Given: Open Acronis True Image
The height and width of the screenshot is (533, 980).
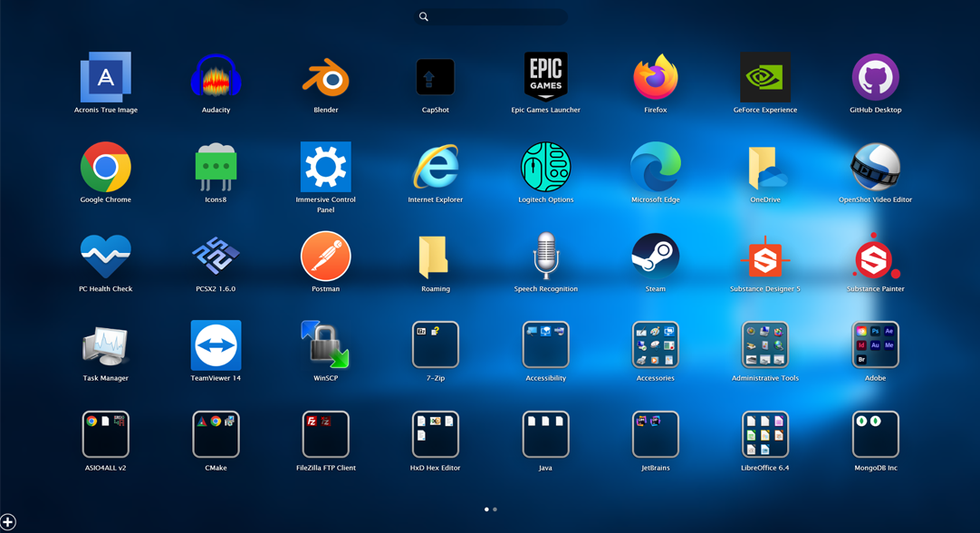Looking at the screenshot, I should tap(106, 78).
